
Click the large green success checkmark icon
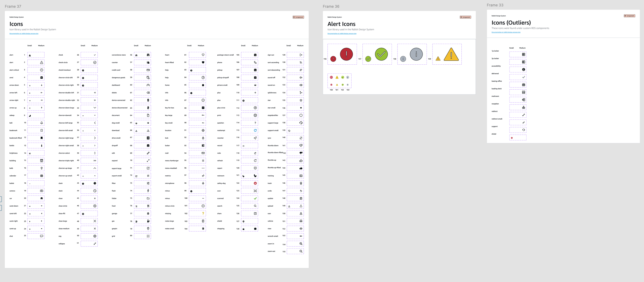tap(381, 54)
